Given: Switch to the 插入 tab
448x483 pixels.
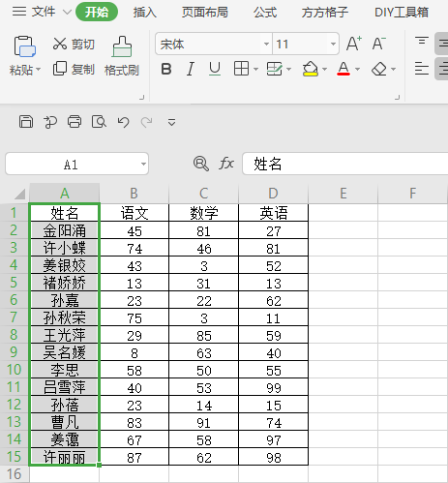Looking at the screenshot, I should pos(145,13).
